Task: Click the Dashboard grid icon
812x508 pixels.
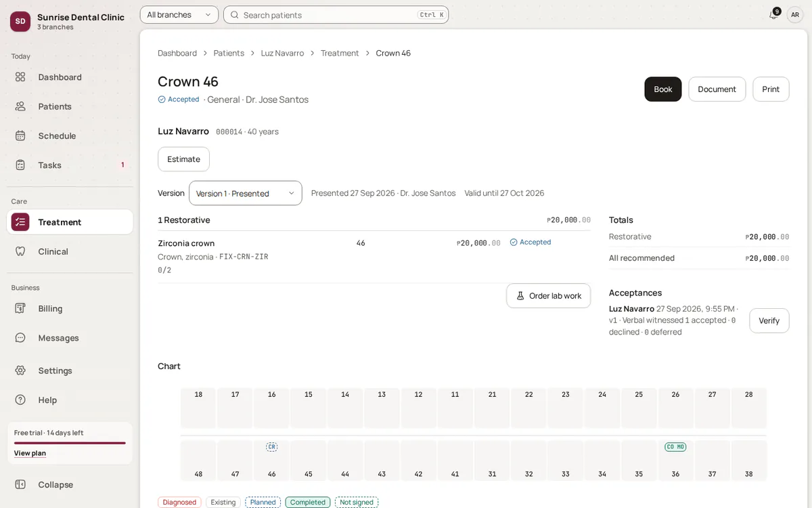Action: click(x=20, y=77)
